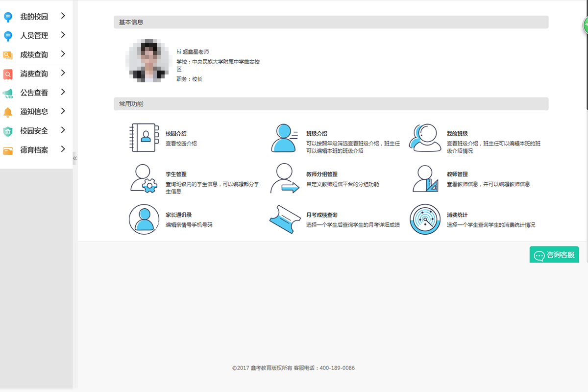
Task: Open the 教师管理 ruler icon
Action: point(425,178)
